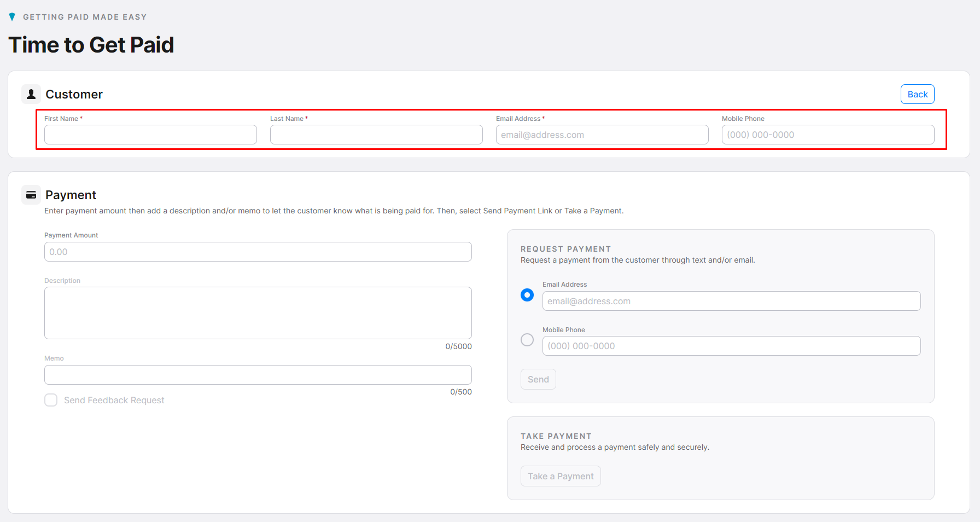
Task: Click the Back button
Action: (917, 94)
